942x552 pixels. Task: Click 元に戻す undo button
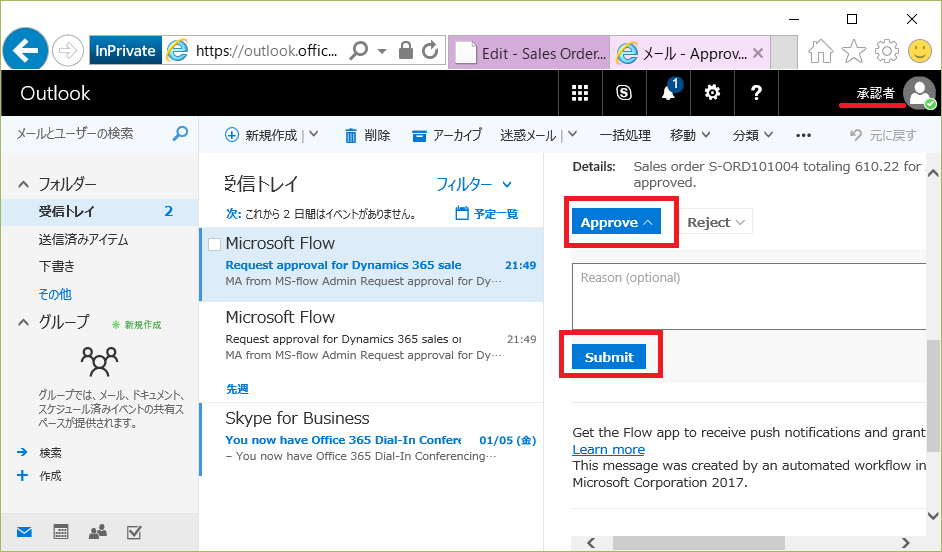[883, 135]
